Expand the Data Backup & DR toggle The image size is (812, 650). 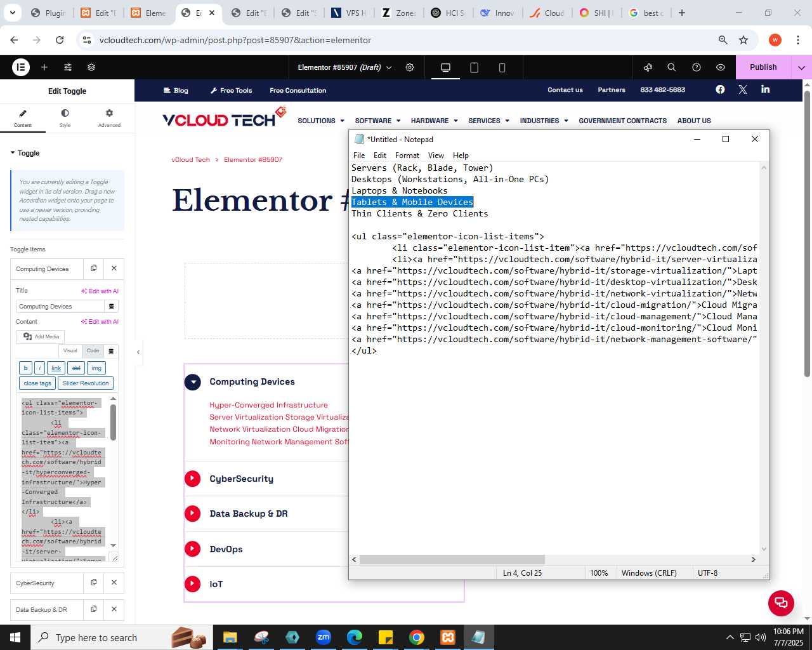193,514
